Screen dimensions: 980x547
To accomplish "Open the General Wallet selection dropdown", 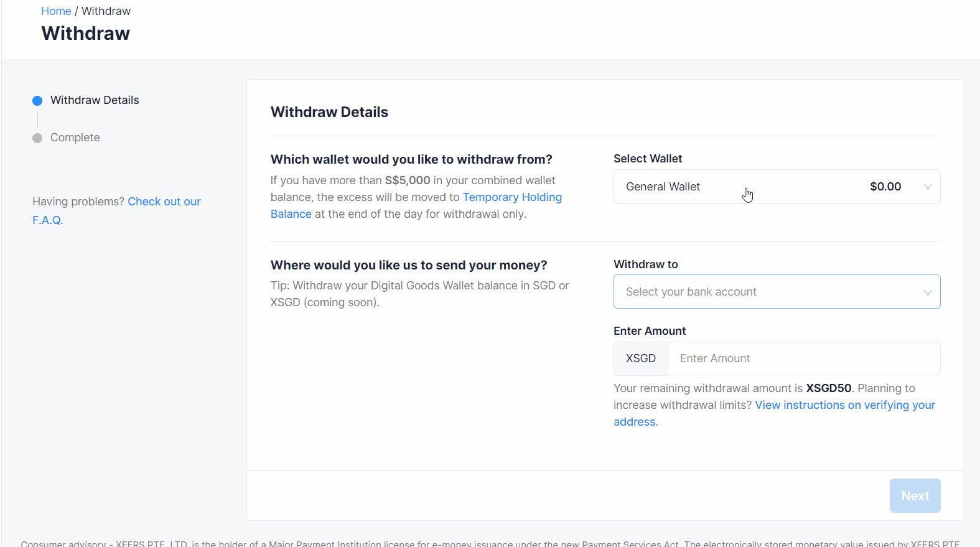I will click(x=777, y=187).
